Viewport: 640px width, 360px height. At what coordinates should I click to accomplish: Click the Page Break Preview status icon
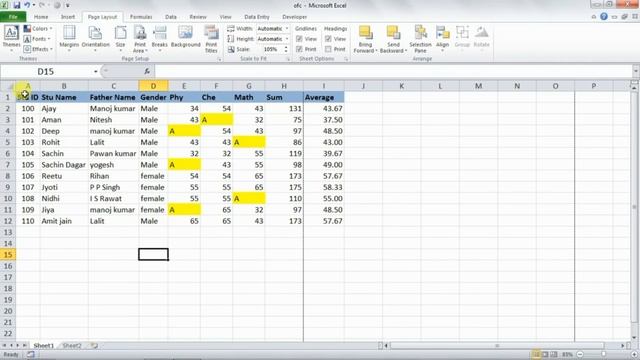pyautogui.click(x=554, y=355)
